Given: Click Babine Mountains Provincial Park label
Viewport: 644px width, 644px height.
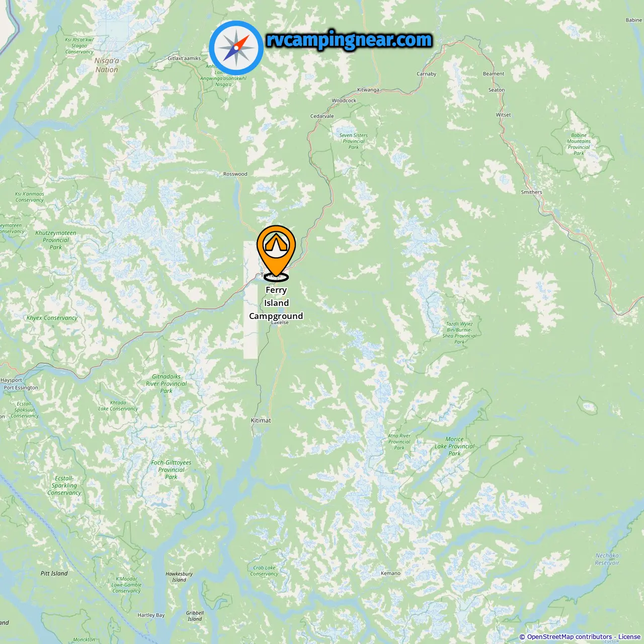Looking at the screenshot, I should pyautogui.click(x=579, y=144).
